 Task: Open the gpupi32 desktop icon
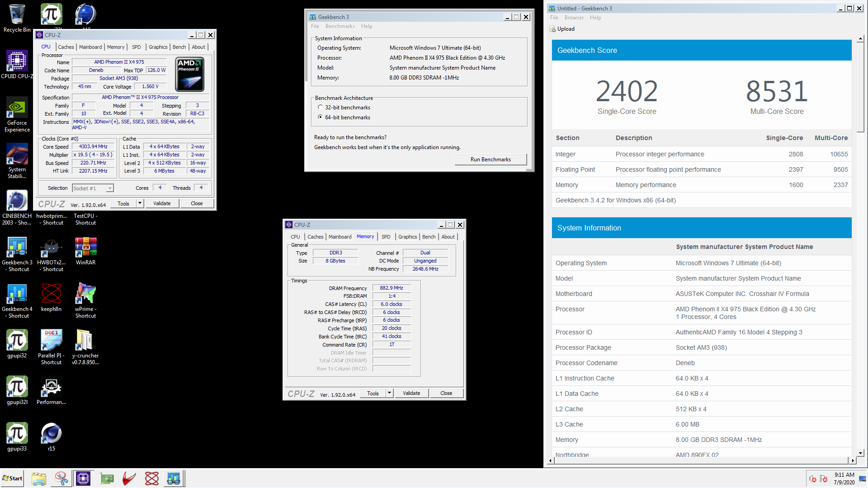click(17, 344)
